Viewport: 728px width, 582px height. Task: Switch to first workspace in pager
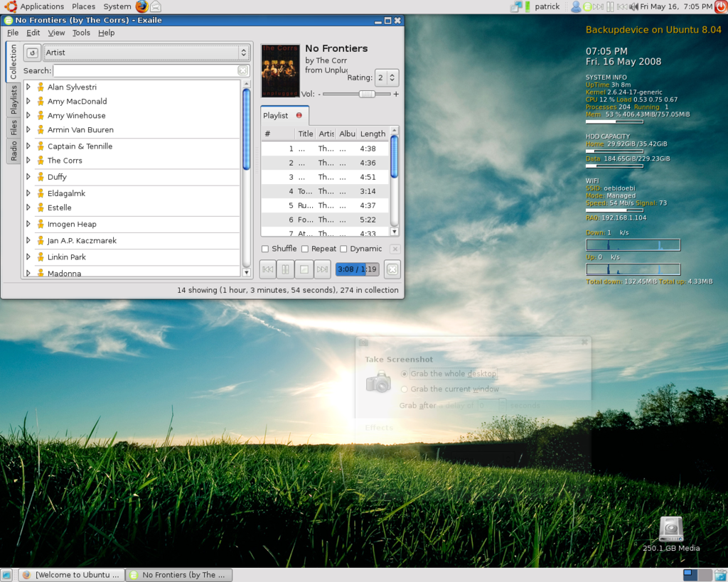pyautogui.click(x=690, y=575)
